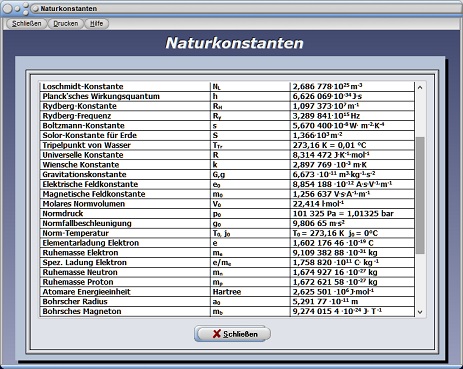463x369 pixels.
Task: Select the Universelle Konstante cell
Action: click(125, 155)
